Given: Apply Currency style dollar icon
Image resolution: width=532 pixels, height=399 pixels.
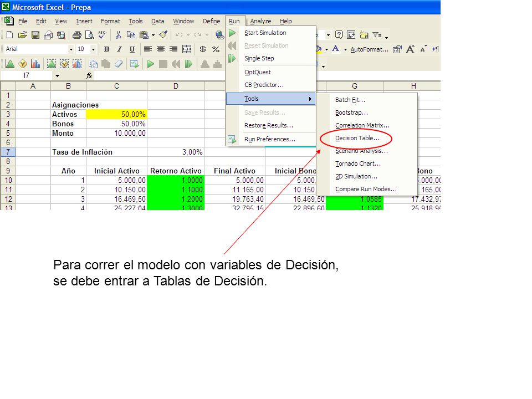Looking at the screenshot, I should [203, 49].
